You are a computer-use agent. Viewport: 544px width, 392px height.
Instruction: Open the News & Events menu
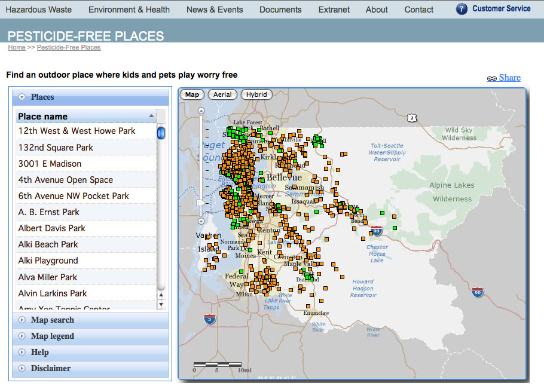(x=215, y=10)
